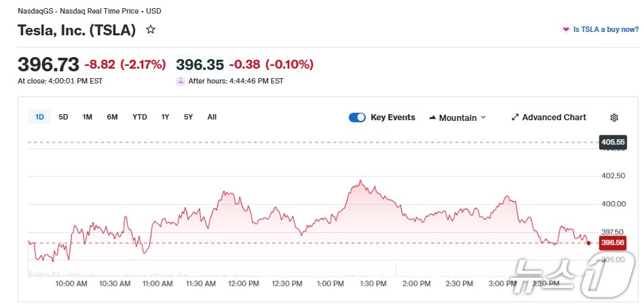The image size is (644, 307).
Task: Select the 1D time range tab
Action: point(39,117)
